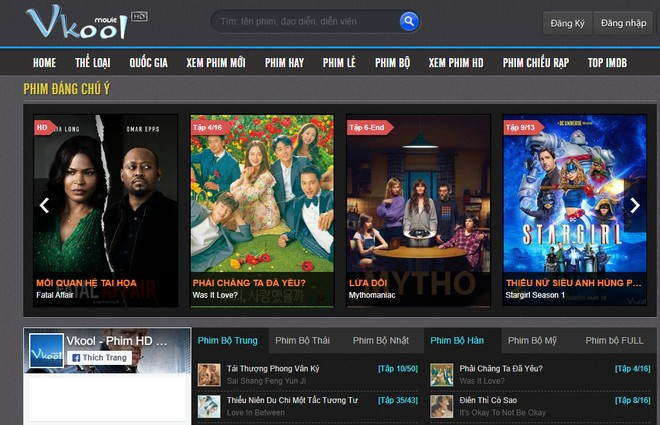This screenshot has height=425, width=660.
Task: Switch to the Phim Bộ Trung tab
Action: (228, 340)
